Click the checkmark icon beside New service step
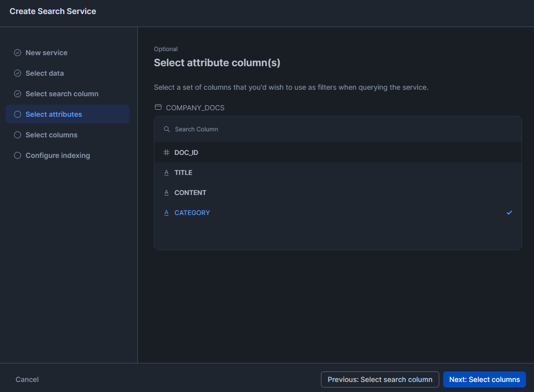 (x=17, y=52)
